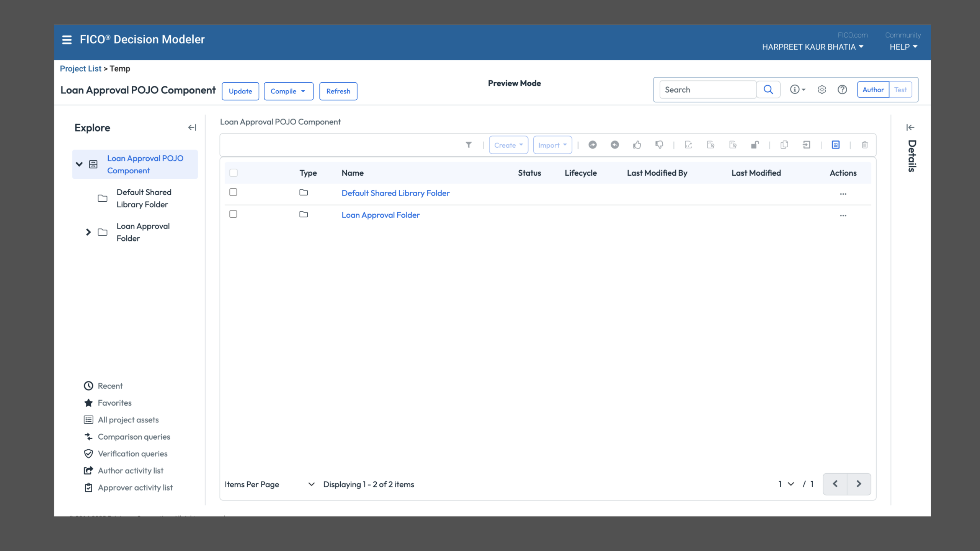Open Recent from the clock icon item
The image size is (980, 551).
pyautogui.click(x=103, y=386)
